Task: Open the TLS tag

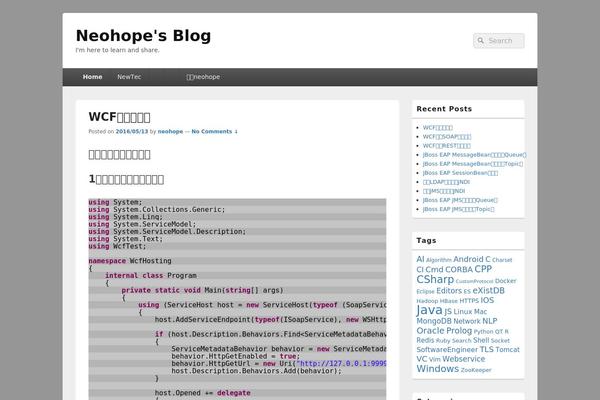Action: [486, 349]
